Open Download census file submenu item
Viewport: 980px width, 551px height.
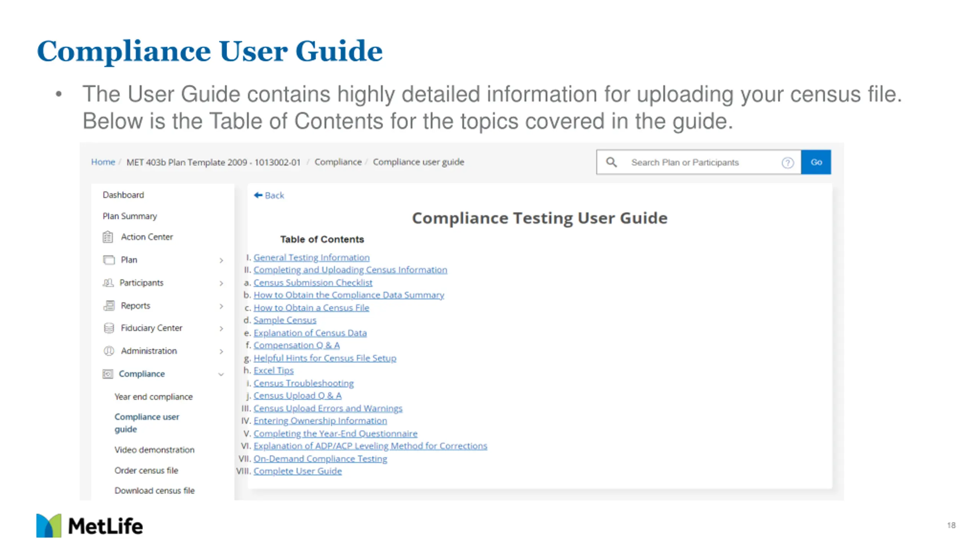tap(154, 491)
